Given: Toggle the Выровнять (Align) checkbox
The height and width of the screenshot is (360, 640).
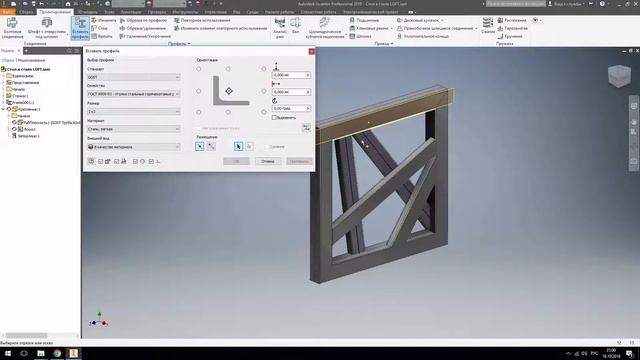Looking at the screenshot, I should 274,118.
